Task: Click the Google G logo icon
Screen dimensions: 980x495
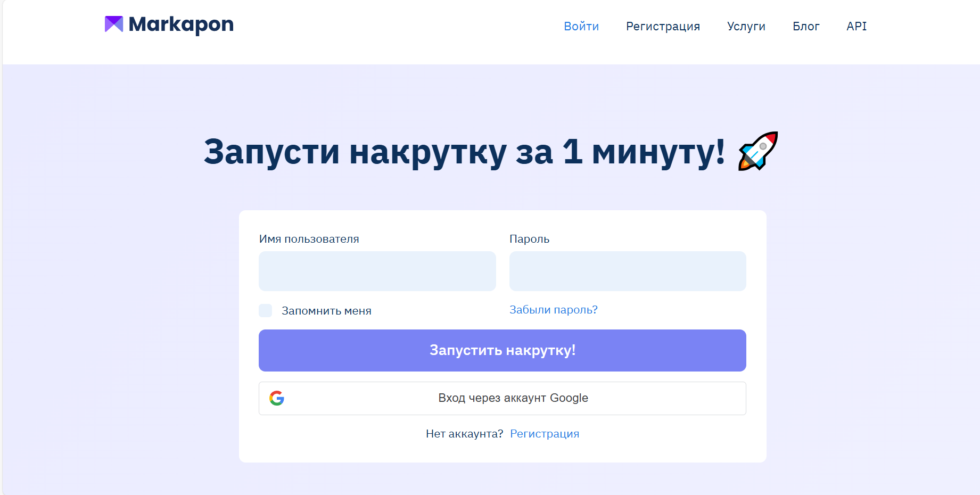Action: tap(277, 398)
